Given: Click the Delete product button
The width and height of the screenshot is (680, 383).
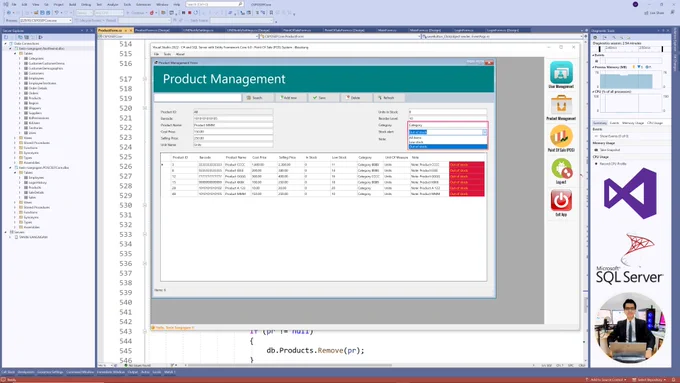Looking at the screenshot, I should pos(357,98).
